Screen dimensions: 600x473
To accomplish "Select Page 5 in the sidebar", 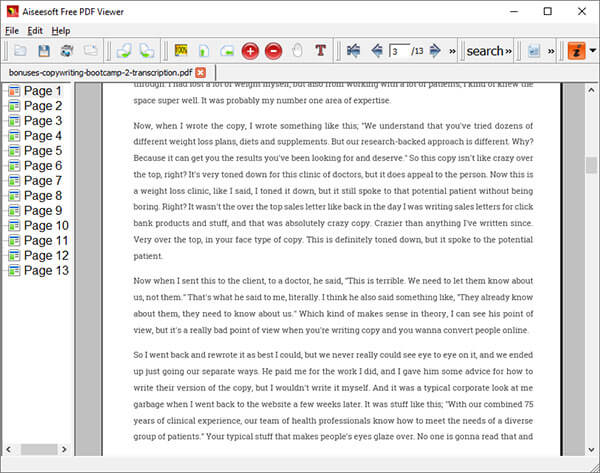I will click(43, 150).
